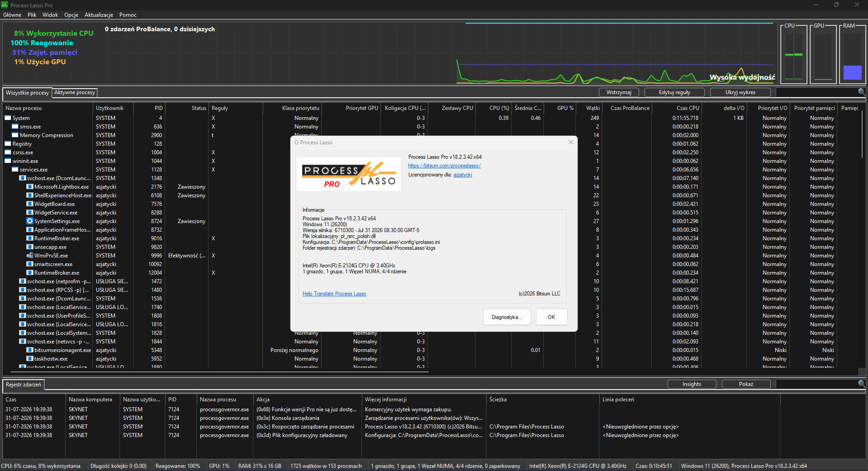Open the bitsum.com/processlasso link
The height and width of the screenshot is (471, 868).
click(444, 166)
